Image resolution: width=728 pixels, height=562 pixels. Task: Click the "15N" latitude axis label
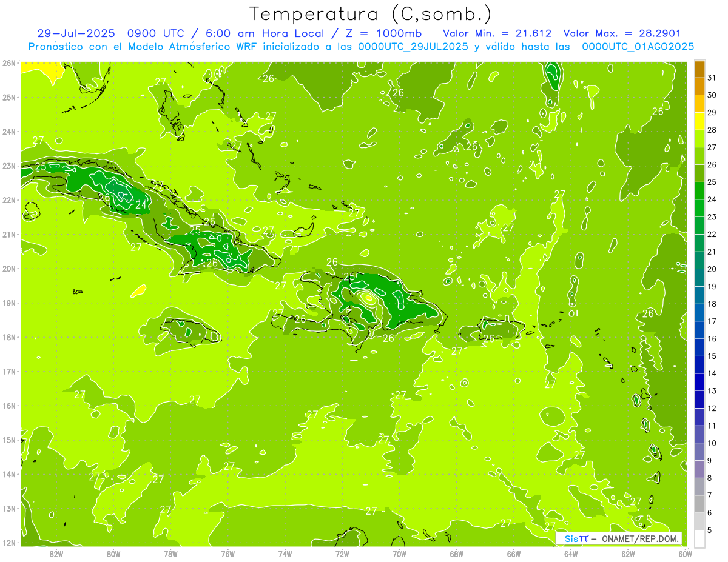pyautogui.click(x=9, y=440)
